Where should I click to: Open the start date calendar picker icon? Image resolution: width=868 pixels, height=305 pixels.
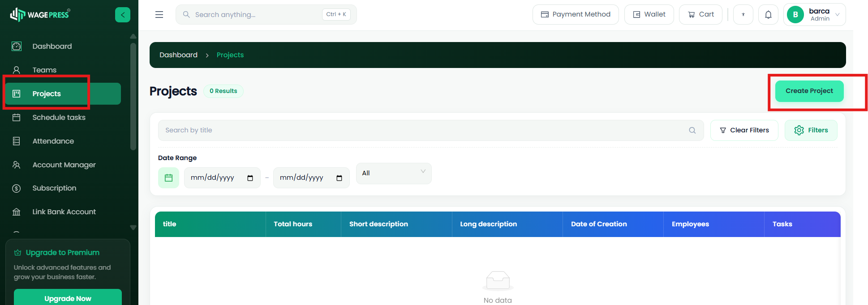(250, 178)
